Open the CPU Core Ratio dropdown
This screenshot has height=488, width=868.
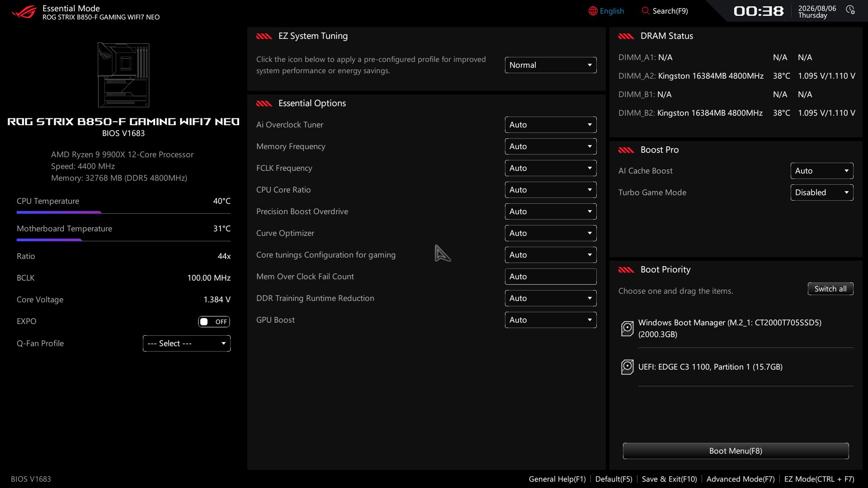click(551, 190)
